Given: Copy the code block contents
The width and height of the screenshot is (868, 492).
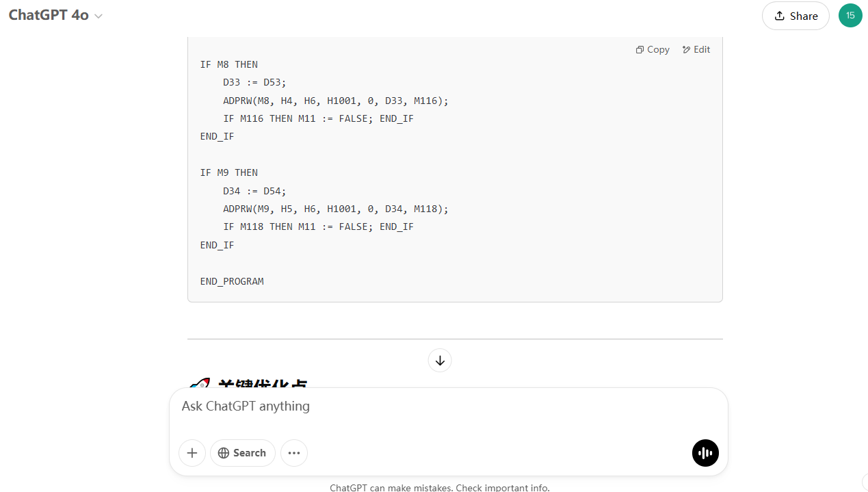Looking at the screenshot, I should (x=653, y=49).
